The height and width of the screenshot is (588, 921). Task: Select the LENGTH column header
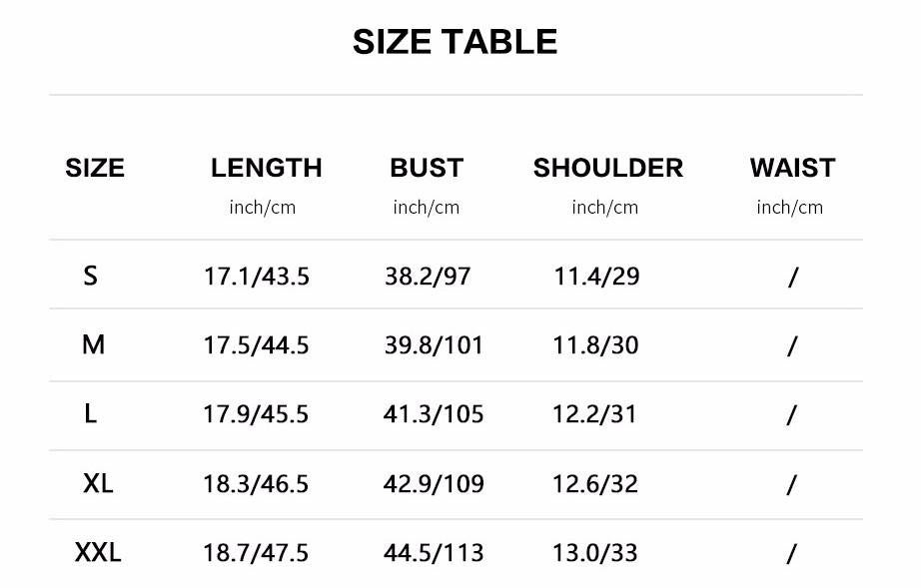pos(266,168)
